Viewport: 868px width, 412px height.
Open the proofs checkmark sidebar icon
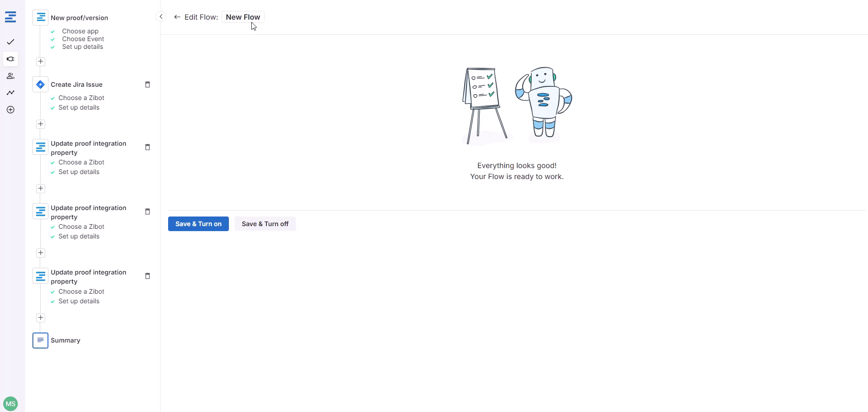pos(11,42)
